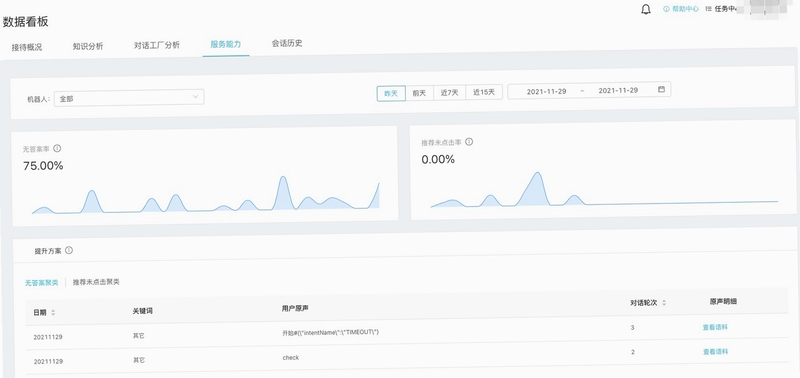The width and height of the screenshot is (800, 378).
Task: Click the utterance containing intentName TIMEOUT
Action: pyautogui.click(x=331, y=332)
